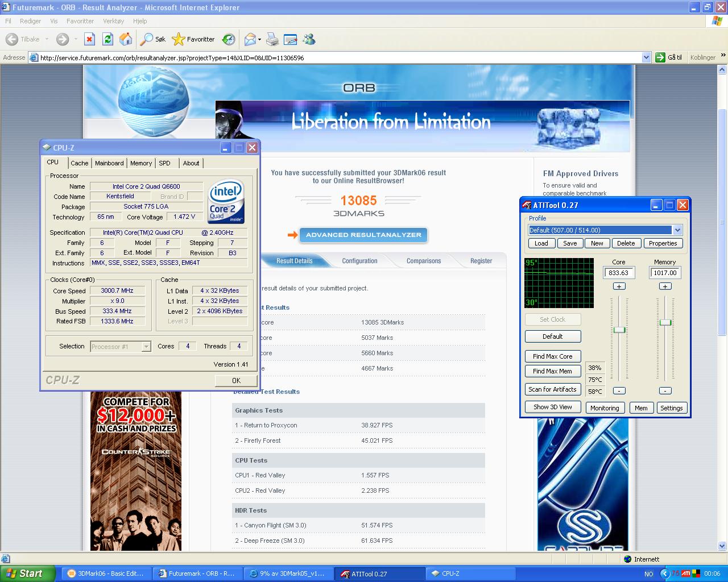The height and width of the screenshot is (582, 728).
Task: Open Search (Søk) in IE toolbar
Action: pos(154,39)
